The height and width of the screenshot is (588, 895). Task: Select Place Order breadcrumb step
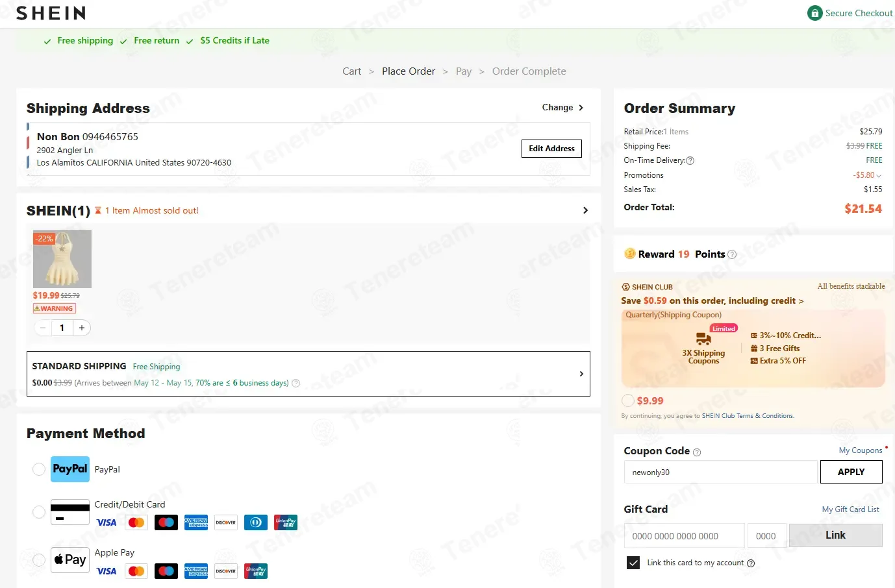(409, 71)
